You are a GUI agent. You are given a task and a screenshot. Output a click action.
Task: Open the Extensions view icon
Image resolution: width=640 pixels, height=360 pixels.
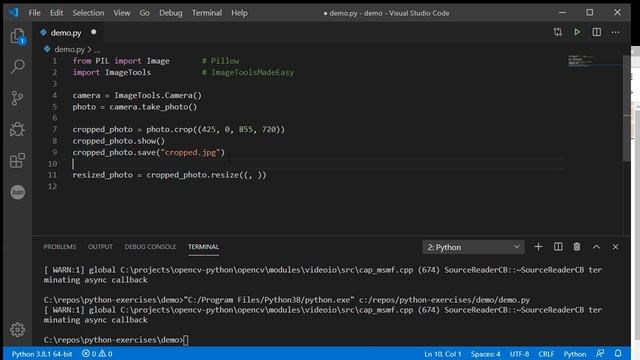pyautogui.click(x=17, y=160)
